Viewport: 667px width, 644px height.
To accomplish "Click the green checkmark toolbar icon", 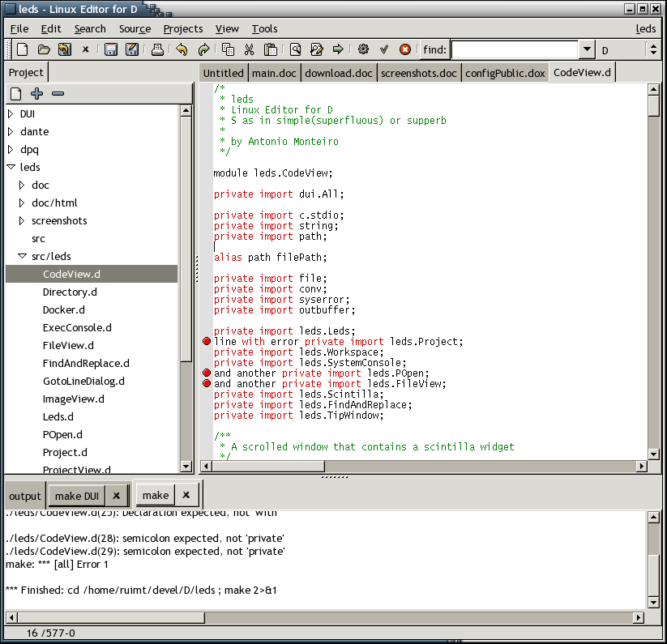I will pos(384,49).
